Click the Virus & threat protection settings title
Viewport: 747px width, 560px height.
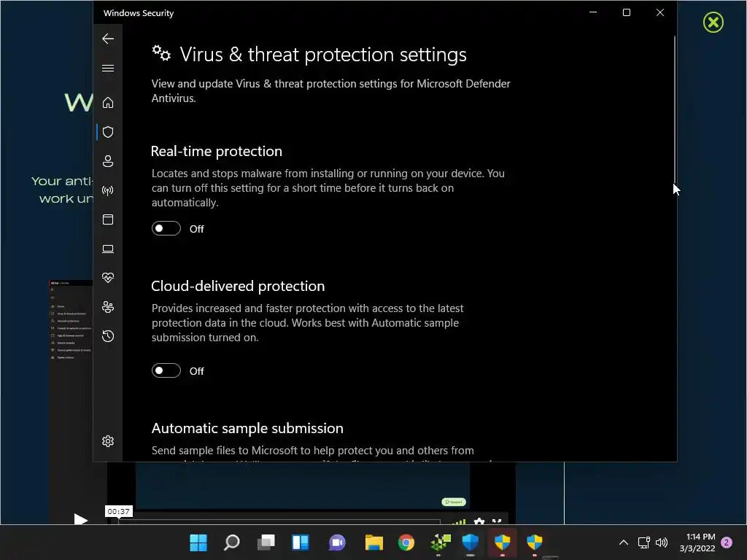323,55
